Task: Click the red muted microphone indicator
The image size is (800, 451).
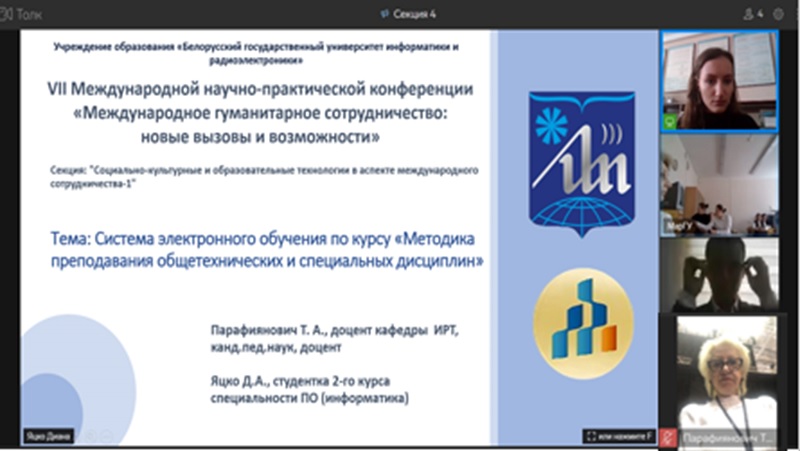Action: pos(668,437)
